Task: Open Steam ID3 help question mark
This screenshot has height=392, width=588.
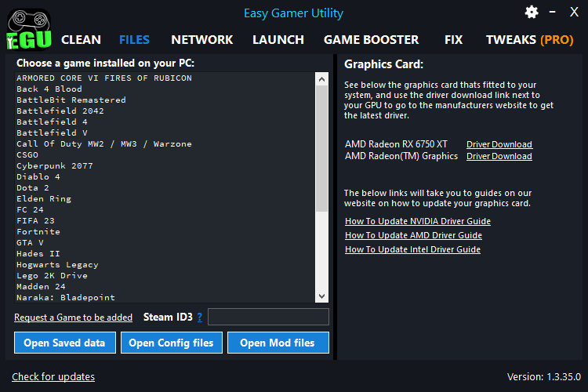Action: (x=199, y=318)
